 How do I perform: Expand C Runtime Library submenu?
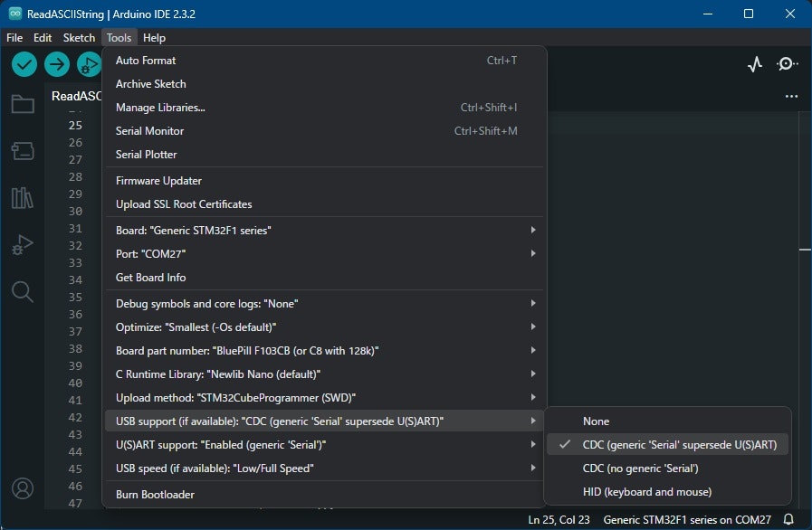(325, 374)
